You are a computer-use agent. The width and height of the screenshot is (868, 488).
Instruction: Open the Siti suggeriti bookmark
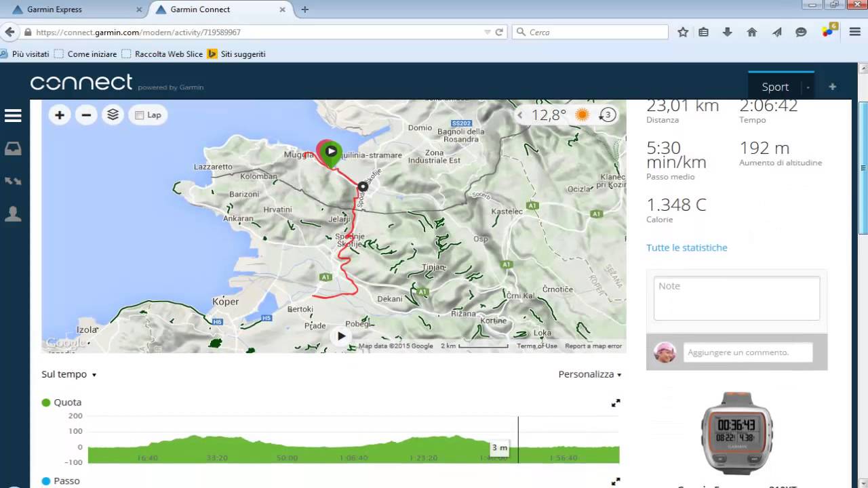[x=237, y=54]
